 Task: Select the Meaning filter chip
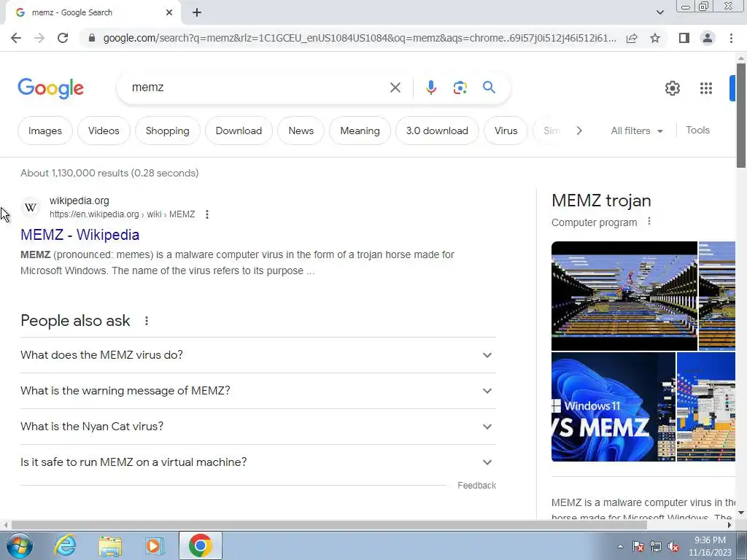[x=360, y=131]
